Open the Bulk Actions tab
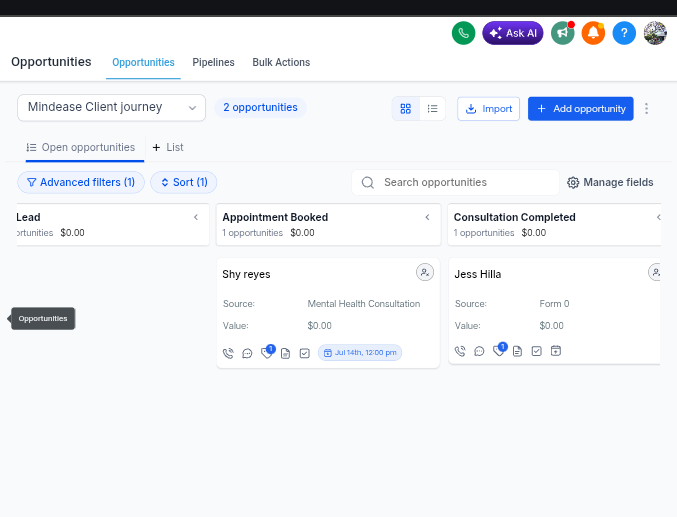677x517 pixels. [x=281, y=62]
